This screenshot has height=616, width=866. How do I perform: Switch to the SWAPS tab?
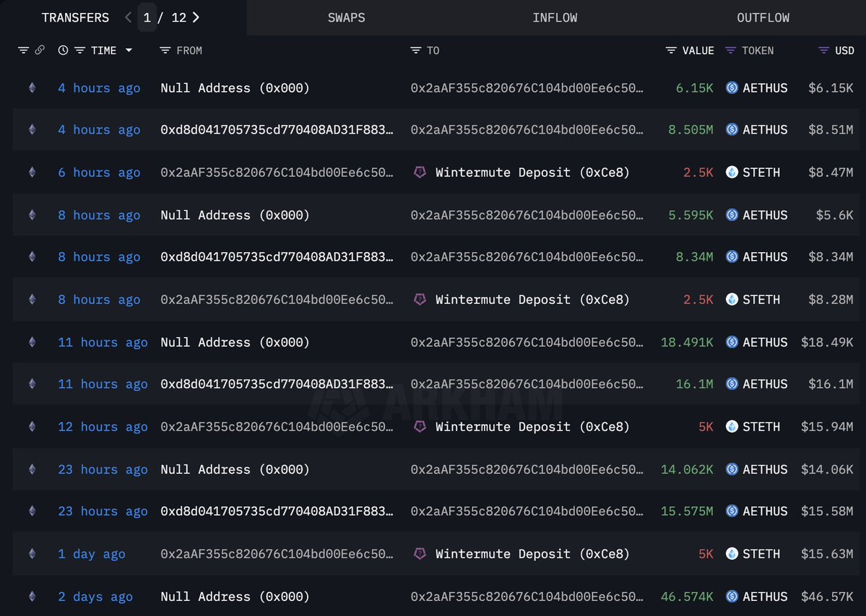(346, 17)
